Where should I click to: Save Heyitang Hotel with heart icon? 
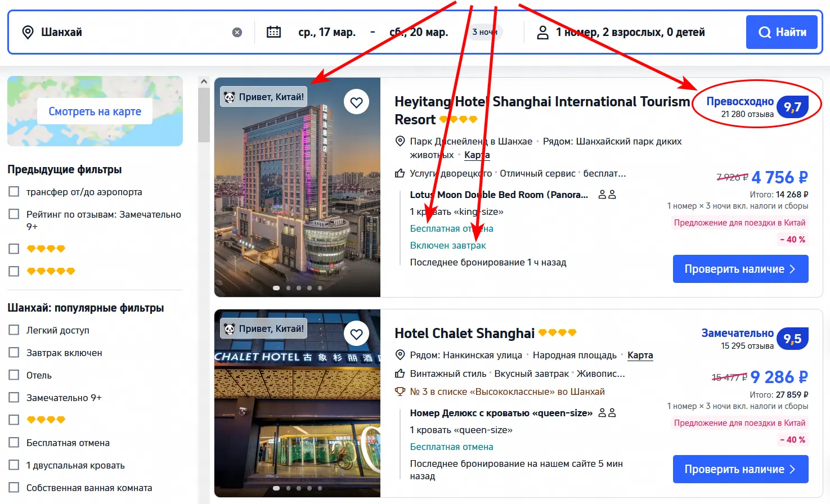click(x=356, y=102)
